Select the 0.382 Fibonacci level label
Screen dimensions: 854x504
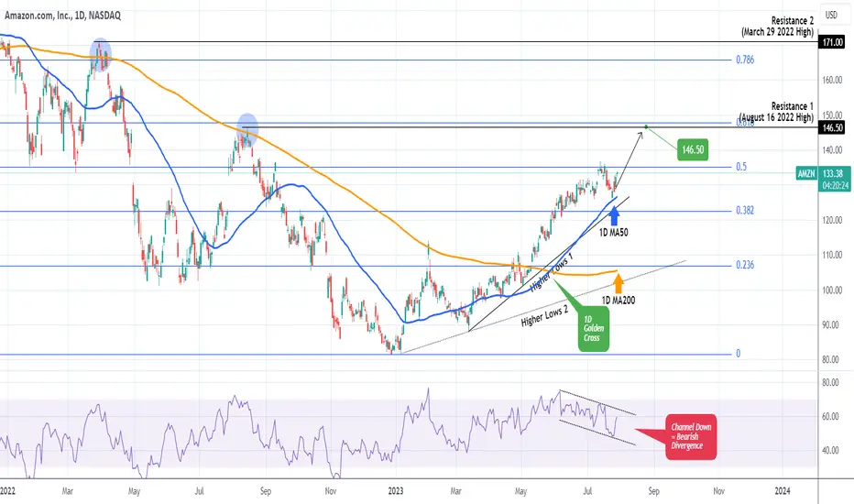(745, 211)
